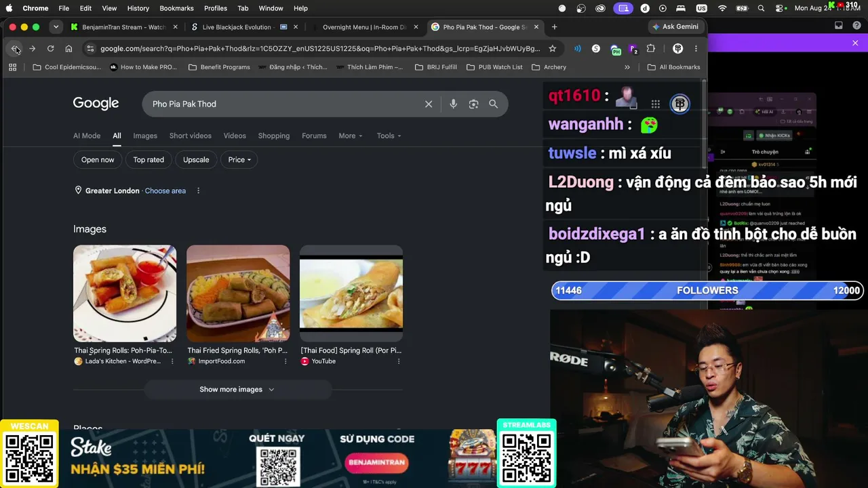Toggle the Open now filter chip

(x=98, y=160)
